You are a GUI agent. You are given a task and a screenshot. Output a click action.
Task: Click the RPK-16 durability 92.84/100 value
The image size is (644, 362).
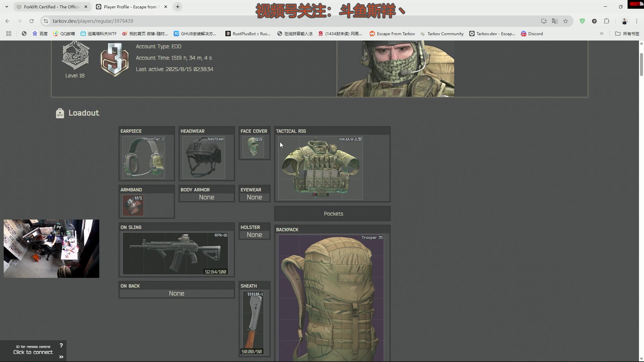click(216, 272)
